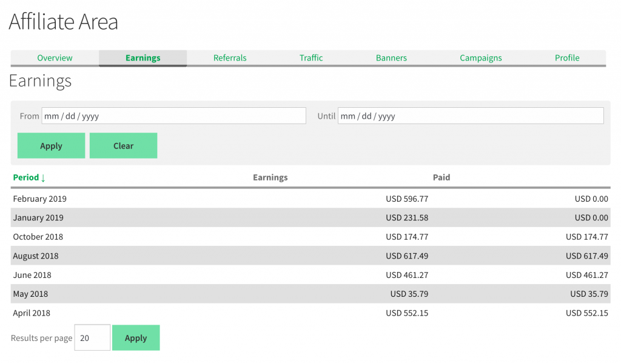Click the Earnings section heading
The width and height of the screenshot is (621, 364).
pos(40,81)
